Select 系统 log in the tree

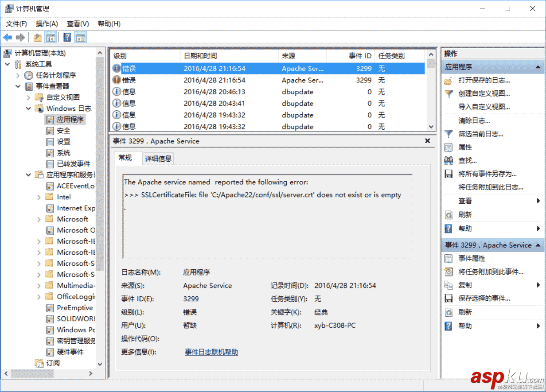coord(63,153)
